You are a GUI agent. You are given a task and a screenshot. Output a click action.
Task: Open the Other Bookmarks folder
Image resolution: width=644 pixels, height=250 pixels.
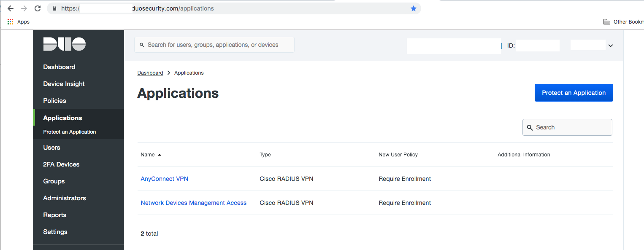coord(623,22)
